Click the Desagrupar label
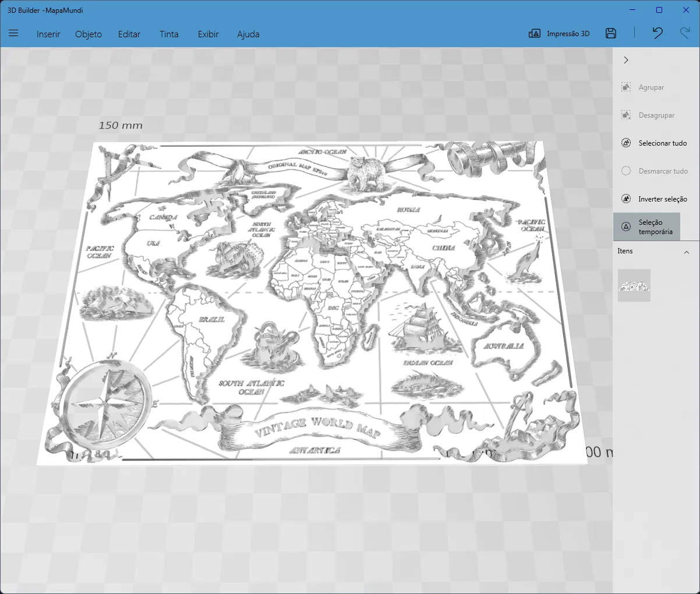The image size is (700, 594). coord(656,115)
